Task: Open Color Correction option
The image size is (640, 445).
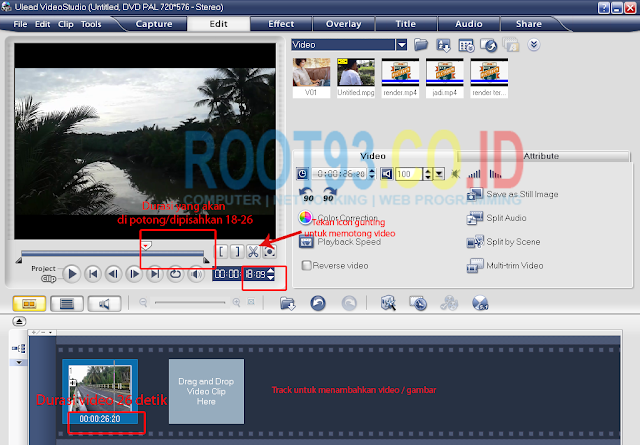Action: (338, 218)
